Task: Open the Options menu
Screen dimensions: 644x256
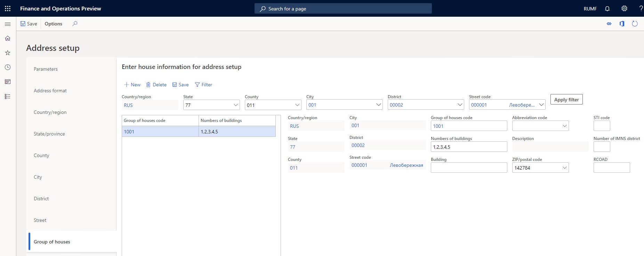Action: point(53,24)
